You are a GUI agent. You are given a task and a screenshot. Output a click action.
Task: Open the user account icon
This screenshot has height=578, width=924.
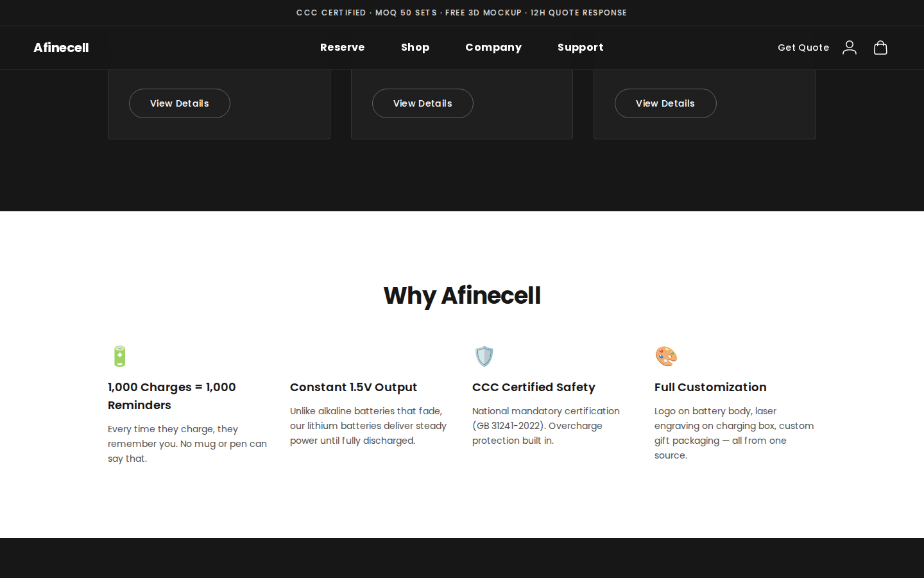[x=850, y=48]
